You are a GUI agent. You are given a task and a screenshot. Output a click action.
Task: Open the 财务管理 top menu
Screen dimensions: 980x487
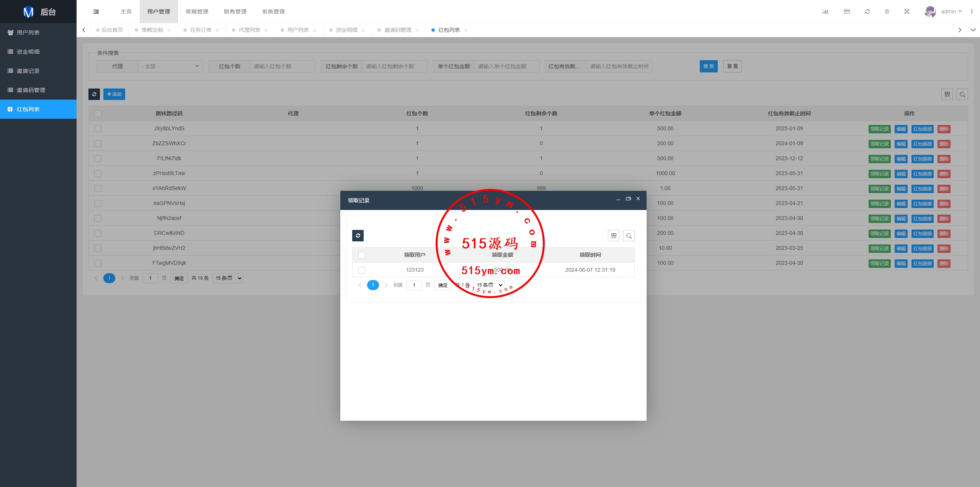pyautogui.click(x=235, y=11)
